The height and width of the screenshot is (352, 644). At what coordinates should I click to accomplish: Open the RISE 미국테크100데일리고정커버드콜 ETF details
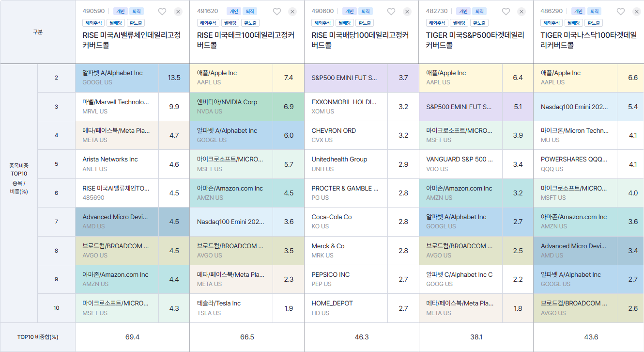click(x=246, y=40)
